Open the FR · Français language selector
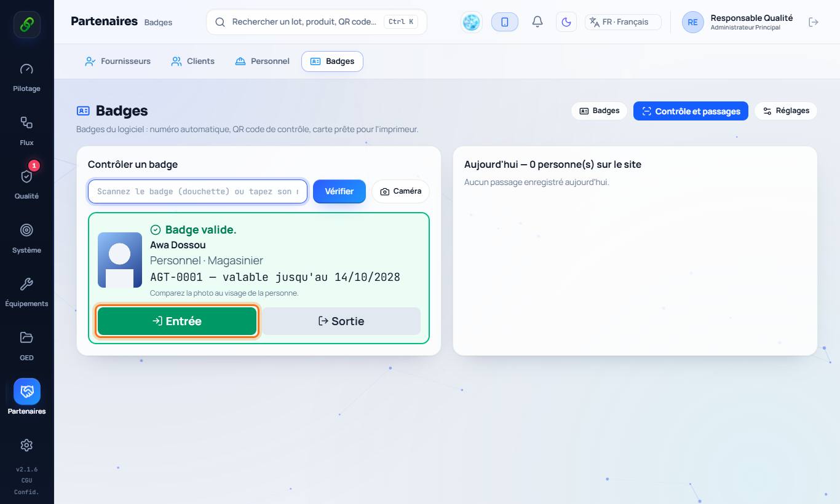The height and width of the screenshot is (504, 840). point(623,22)
